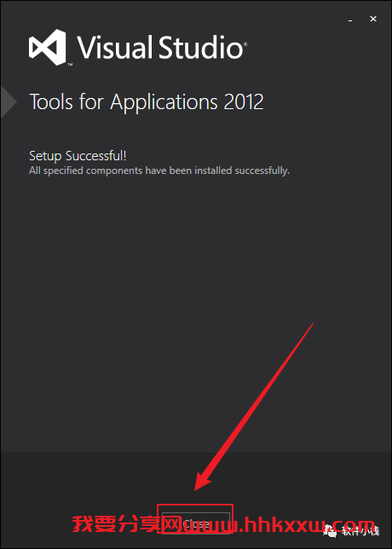392x549 pixels.
Task: Click the "All specified components" status line
Action: (x=159, y=170)
